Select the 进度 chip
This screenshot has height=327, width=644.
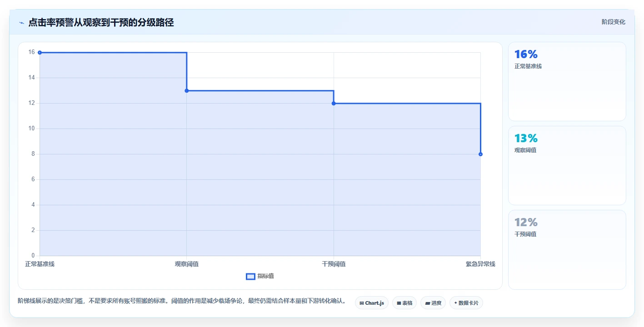pos(433,303)
